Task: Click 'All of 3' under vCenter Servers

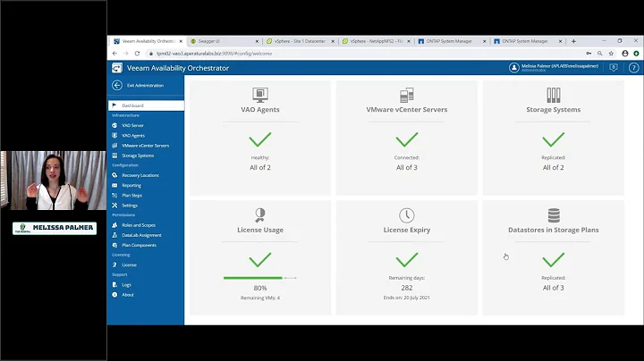Action: tap(407, 167)
